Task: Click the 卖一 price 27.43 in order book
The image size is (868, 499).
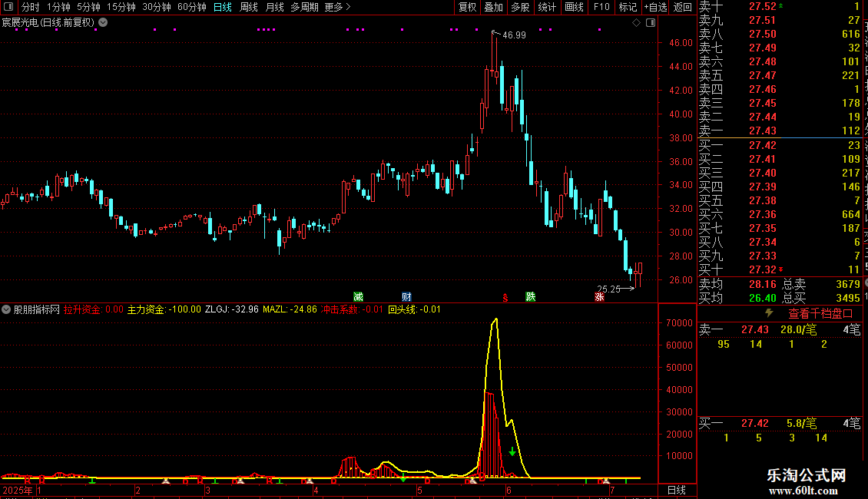Action: click(x=762, y=131)
